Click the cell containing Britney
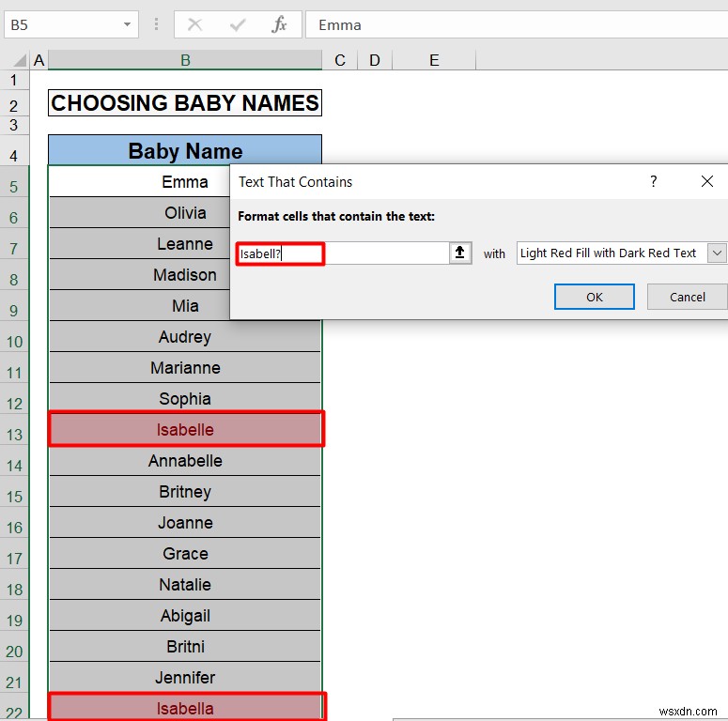 (x=185, y=491)
